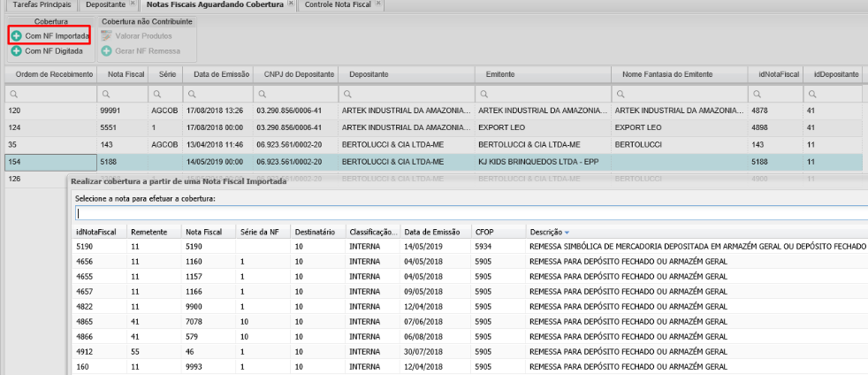Image resolution: width=868 pixels, height=375 pixels.
Task: Switch to the Depositante tab
Action: pyautogui.click(x=105, y=4)
